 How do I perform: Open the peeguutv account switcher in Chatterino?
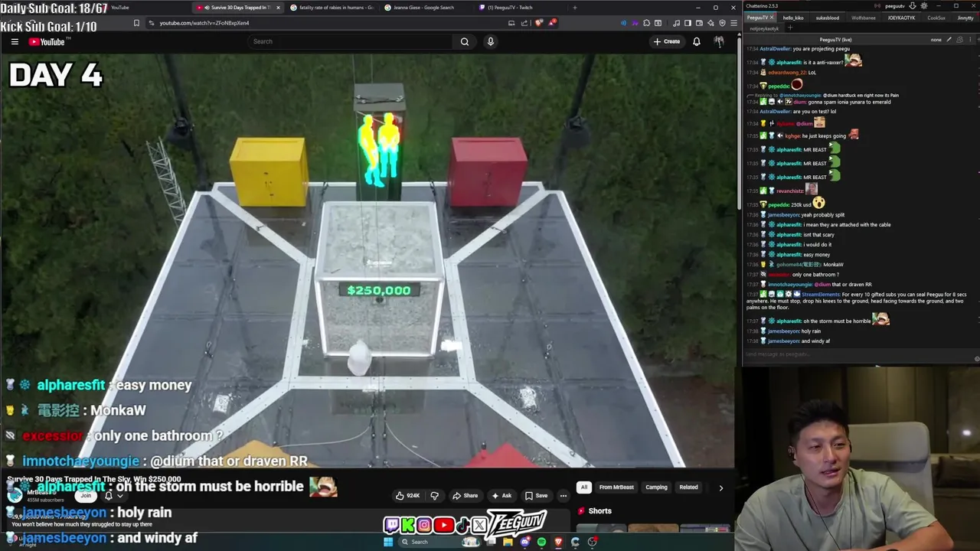coord(894,6)
